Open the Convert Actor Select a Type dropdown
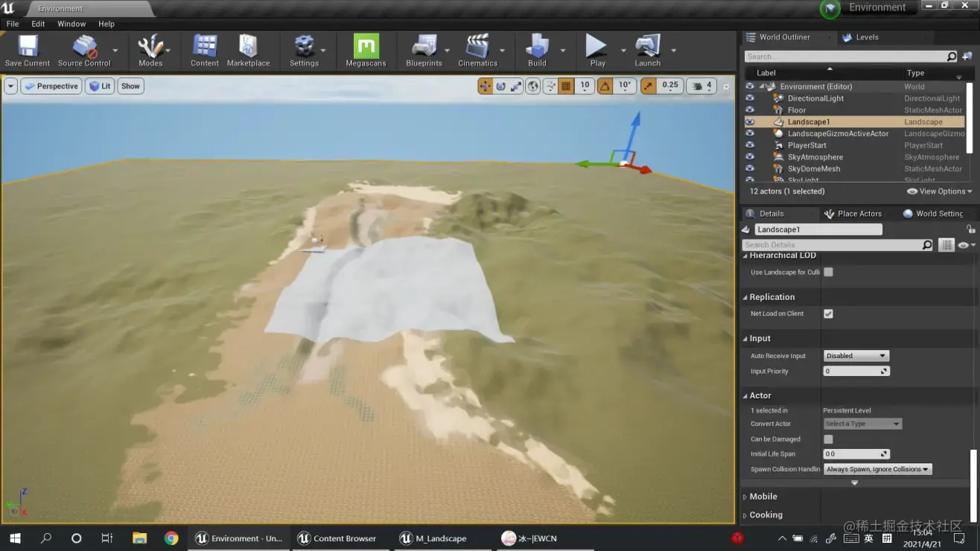This screenshot has height=551, width=980. pos(863,424)
